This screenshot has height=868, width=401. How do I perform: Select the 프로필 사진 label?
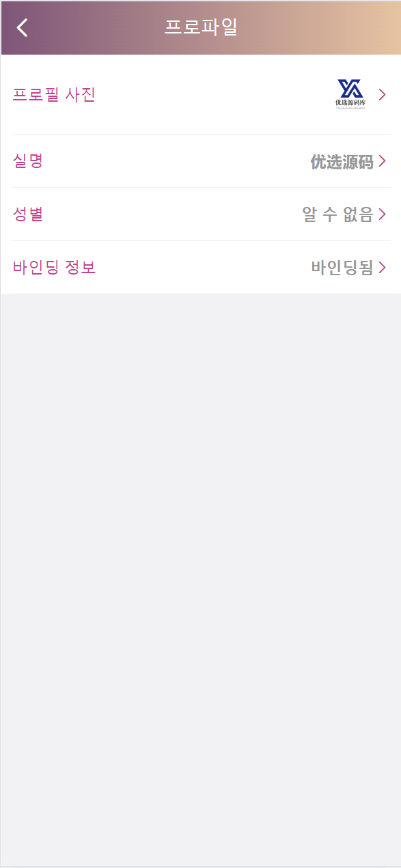[54, 95]
